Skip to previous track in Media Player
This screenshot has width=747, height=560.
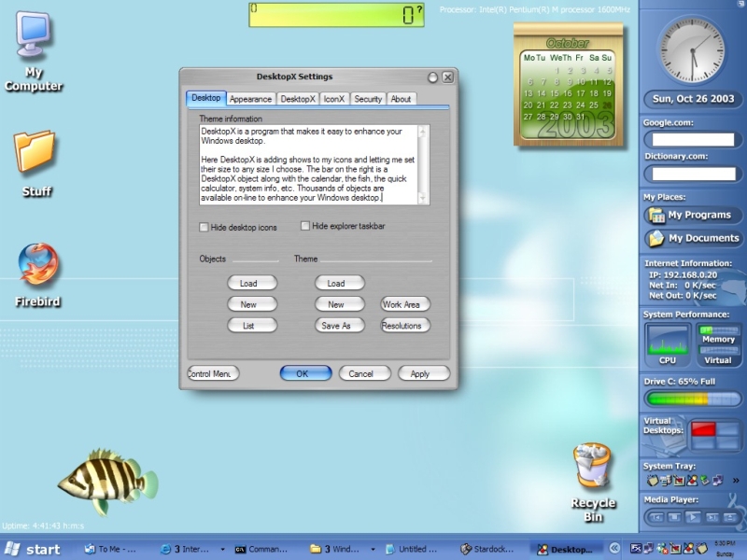(x=656, y=517)
